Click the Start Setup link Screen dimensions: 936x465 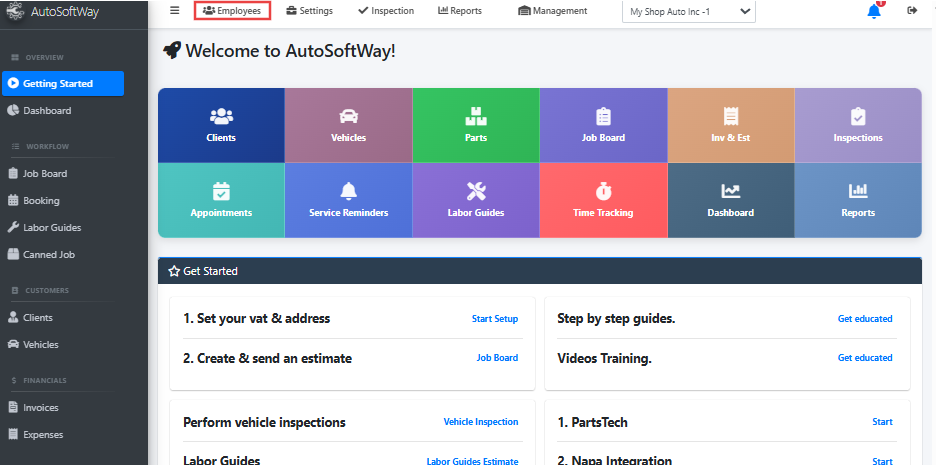[495, 319]
